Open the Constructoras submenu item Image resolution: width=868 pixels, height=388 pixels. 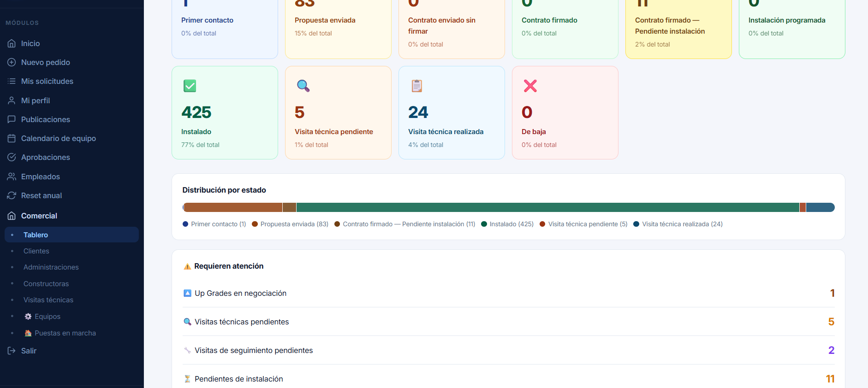point(71,284)
